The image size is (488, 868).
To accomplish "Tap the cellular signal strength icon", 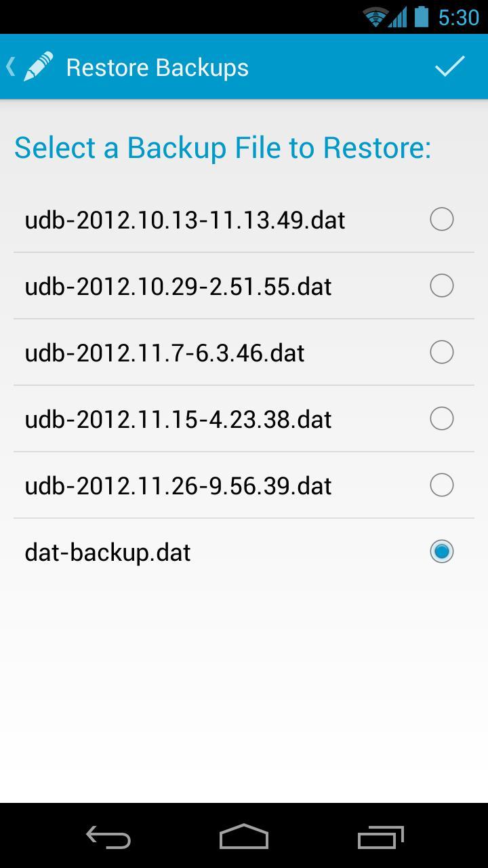I will (x=398, y=17).
